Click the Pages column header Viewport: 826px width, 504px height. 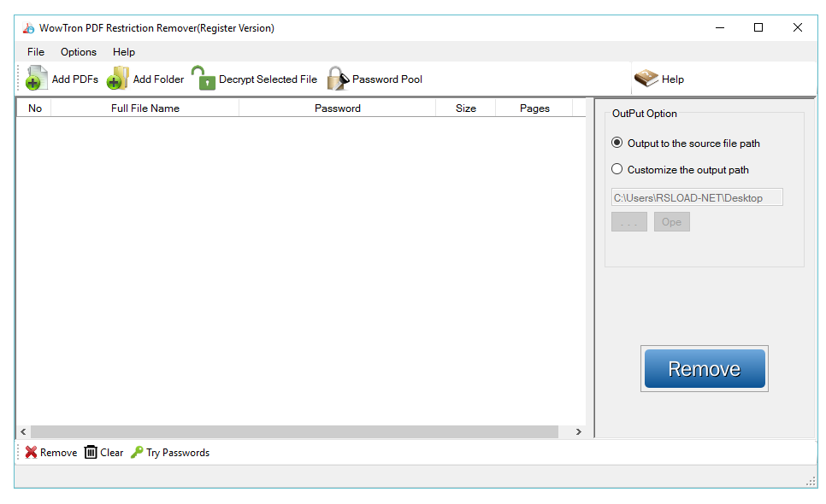click(x=534, y=108)
